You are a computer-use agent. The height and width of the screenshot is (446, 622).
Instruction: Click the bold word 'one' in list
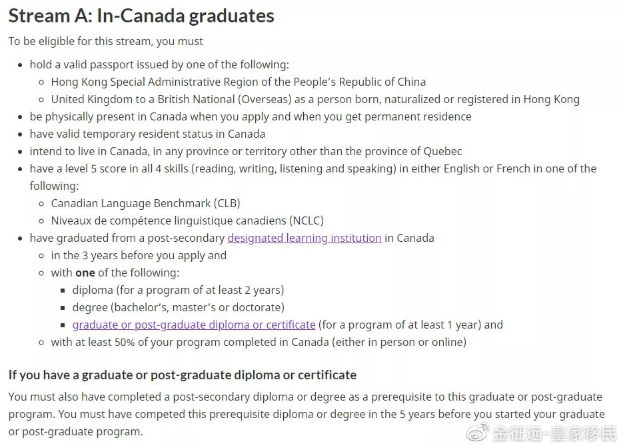point(85,273)
